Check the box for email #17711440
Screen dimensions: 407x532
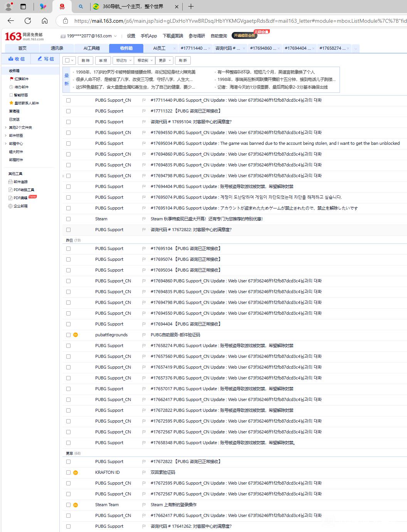[x=68, y=100]
